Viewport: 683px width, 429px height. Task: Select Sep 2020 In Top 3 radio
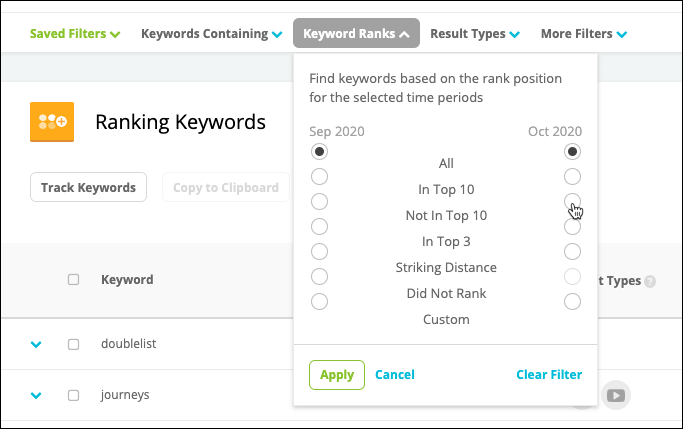[x=319, y=226]
